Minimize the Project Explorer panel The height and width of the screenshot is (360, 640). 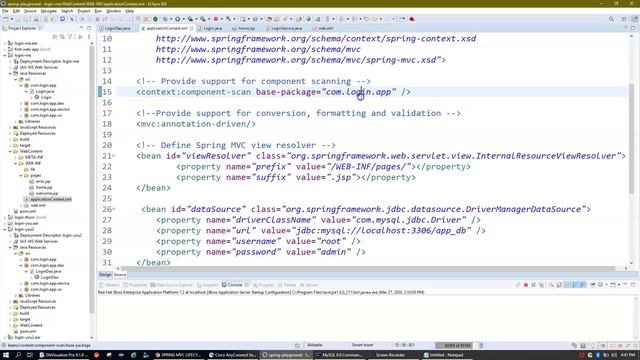pos(81,28)
